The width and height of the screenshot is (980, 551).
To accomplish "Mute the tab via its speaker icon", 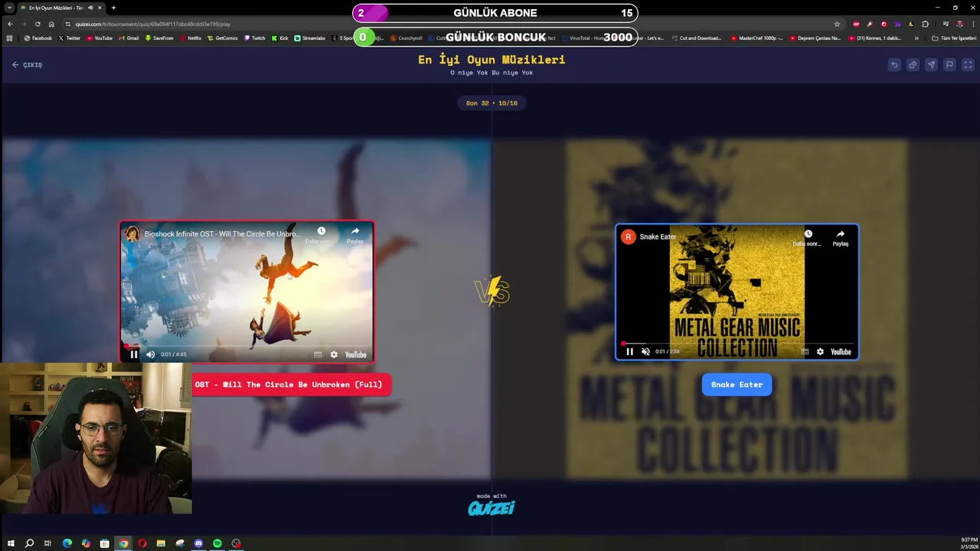I will (90, 8).
